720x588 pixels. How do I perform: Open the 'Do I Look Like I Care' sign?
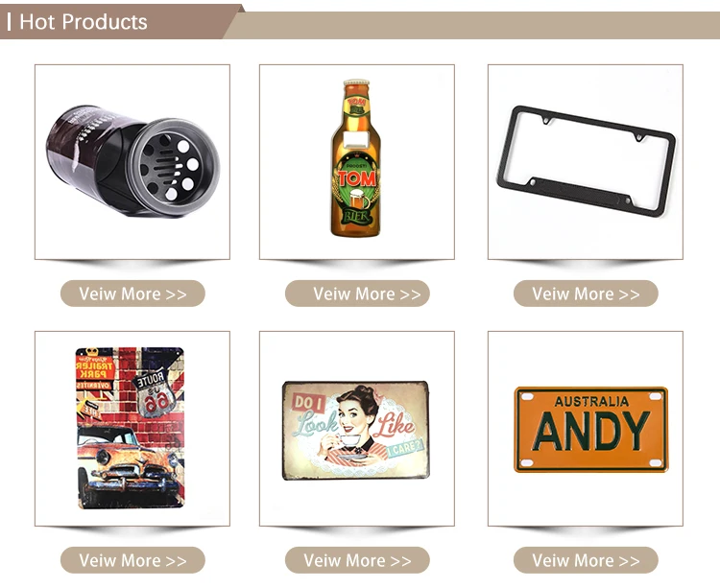357,429
